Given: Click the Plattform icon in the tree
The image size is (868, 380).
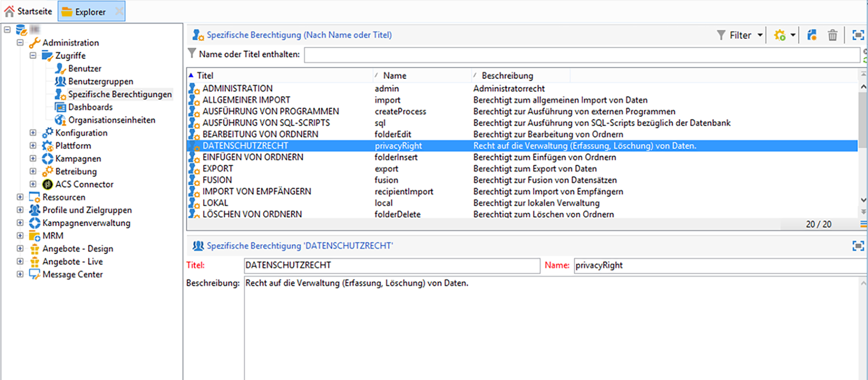Looking at the screenshot, I should click(x=47, y=146).
